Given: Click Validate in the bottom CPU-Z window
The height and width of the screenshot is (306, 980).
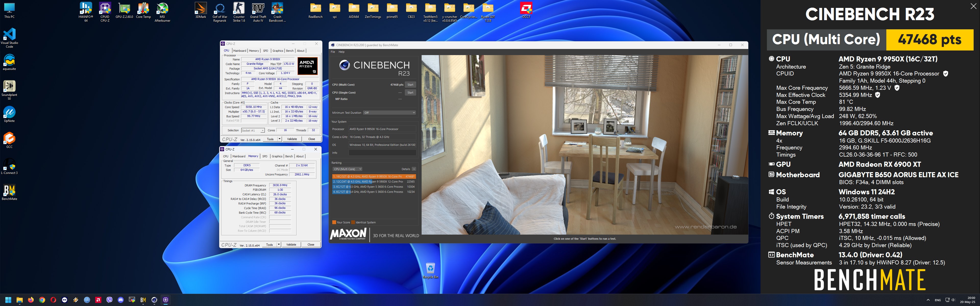Looking at the screenshot, I should pyautogui.click(x=291, y=245).
